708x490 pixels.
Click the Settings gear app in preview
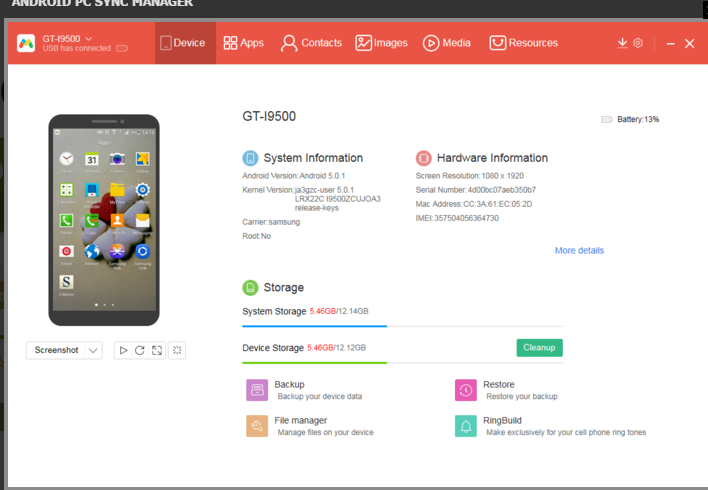tap(142, 190)
